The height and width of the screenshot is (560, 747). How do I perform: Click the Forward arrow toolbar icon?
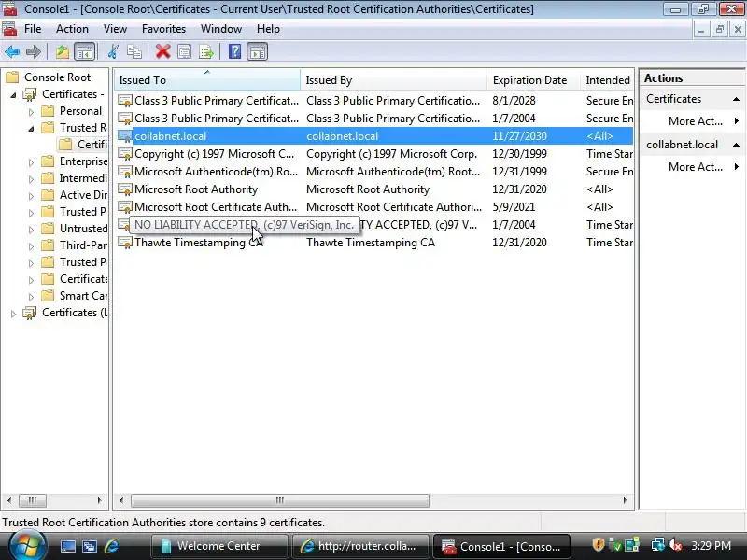pos(34,51)
